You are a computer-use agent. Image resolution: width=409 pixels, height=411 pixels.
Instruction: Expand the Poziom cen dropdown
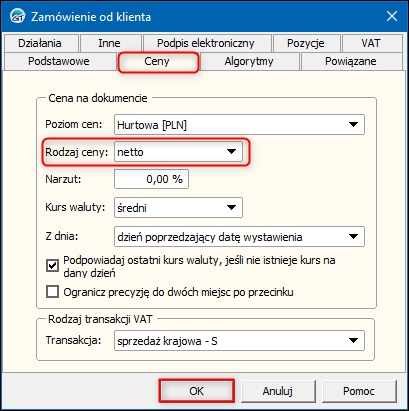pos(353,125)
